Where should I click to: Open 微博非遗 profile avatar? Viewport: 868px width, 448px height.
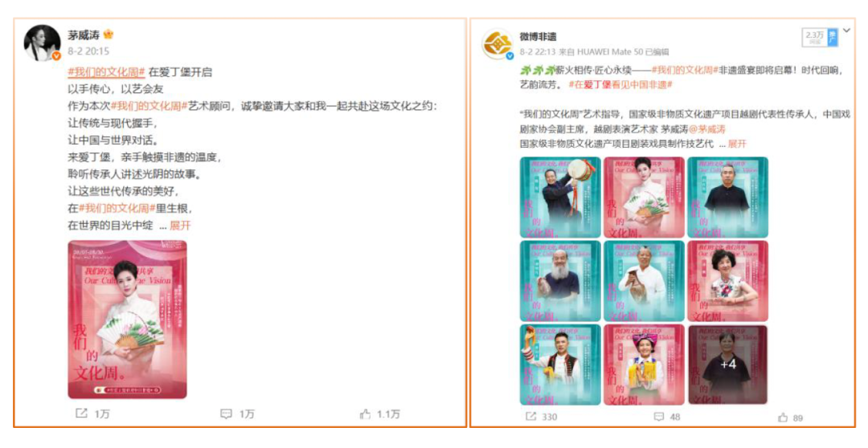[497, 43]
